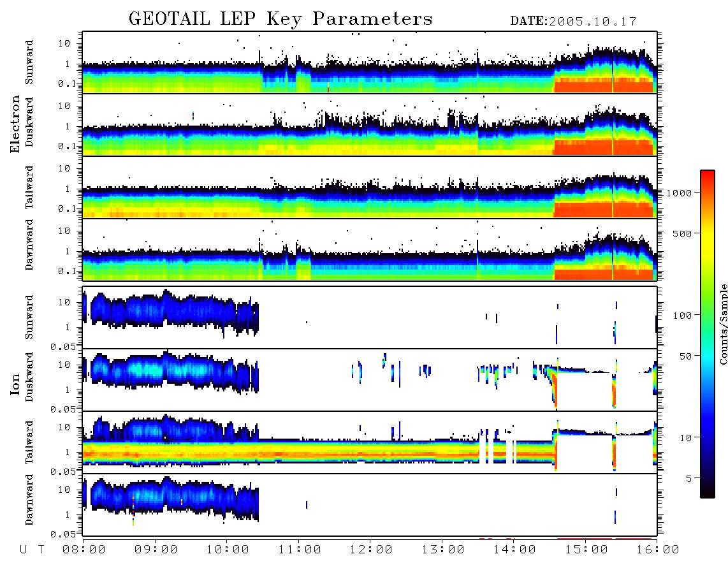Click the 15:00 time tick label

click(586, 550)
